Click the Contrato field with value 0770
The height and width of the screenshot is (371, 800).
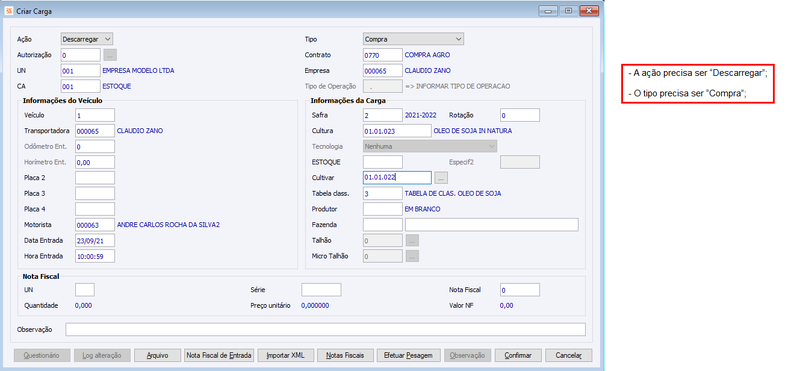tap(383, 55)
